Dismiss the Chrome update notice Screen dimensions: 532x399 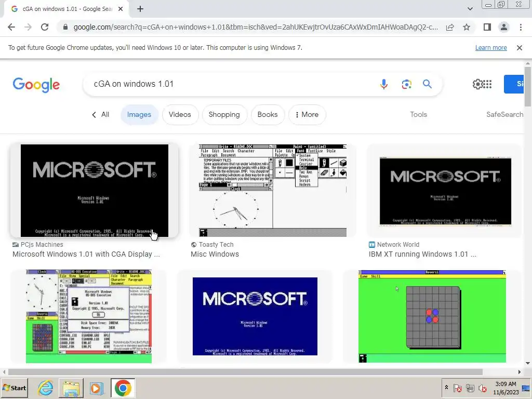519,48
